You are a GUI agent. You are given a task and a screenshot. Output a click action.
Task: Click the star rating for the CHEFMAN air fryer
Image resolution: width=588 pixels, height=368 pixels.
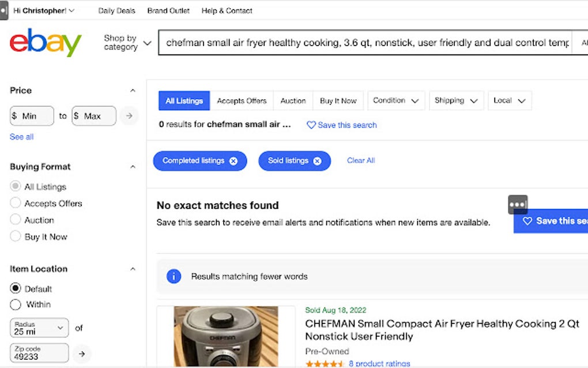tap(324, 363)
